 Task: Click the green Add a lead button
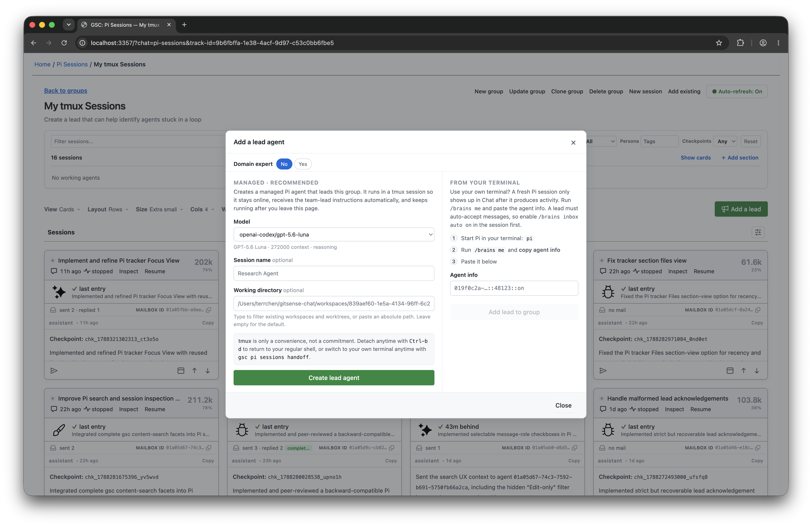pos(741,209)
